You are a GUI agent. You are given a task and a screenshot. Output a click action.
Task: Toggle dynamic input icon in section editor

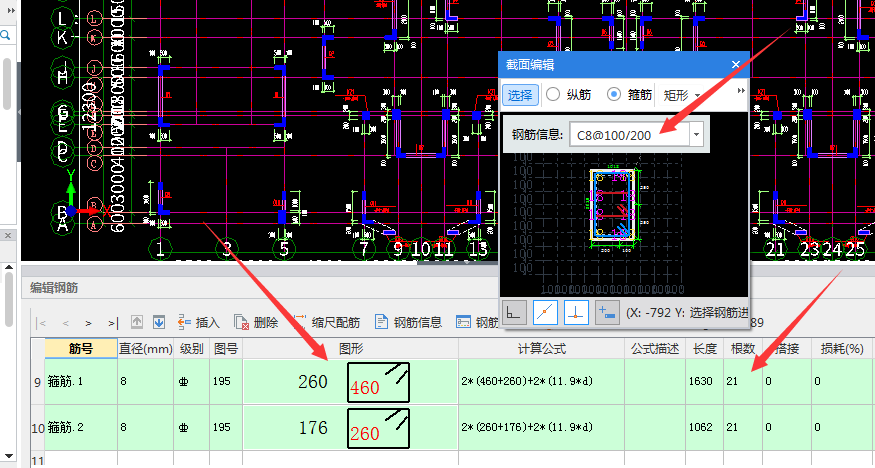(x=607, y=313)
